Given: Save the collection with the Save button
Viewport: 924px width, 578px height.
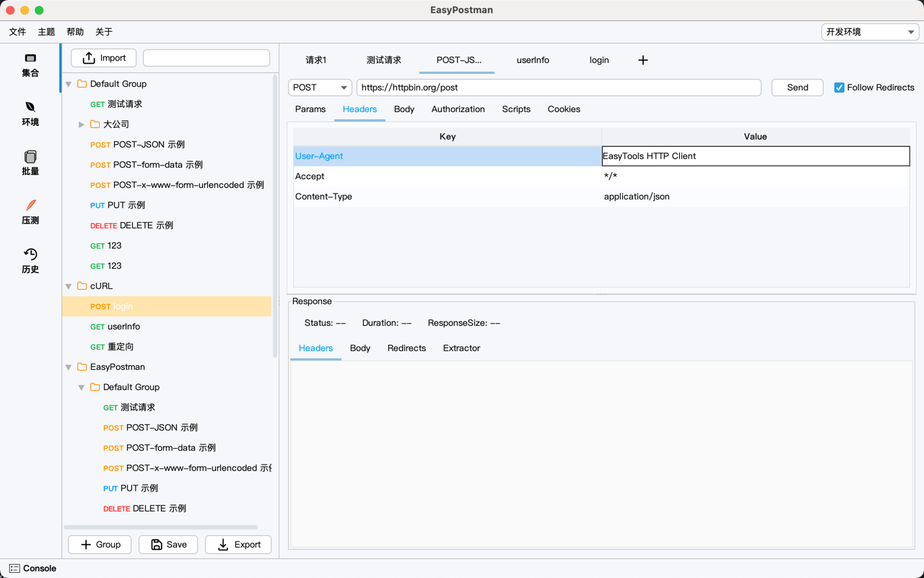Looking at the screenshot, I should click(x=168, y=545).
